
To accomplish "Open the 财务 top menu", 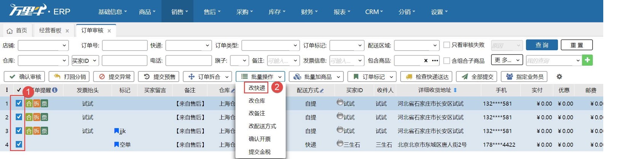I will (309, 12).
